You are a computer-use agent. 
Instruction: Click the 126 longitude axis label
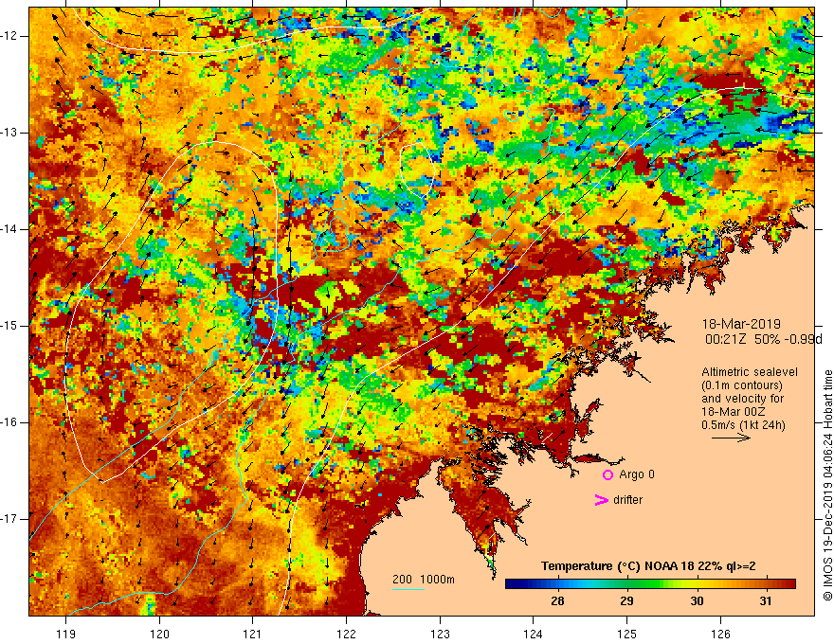point(720,634)
